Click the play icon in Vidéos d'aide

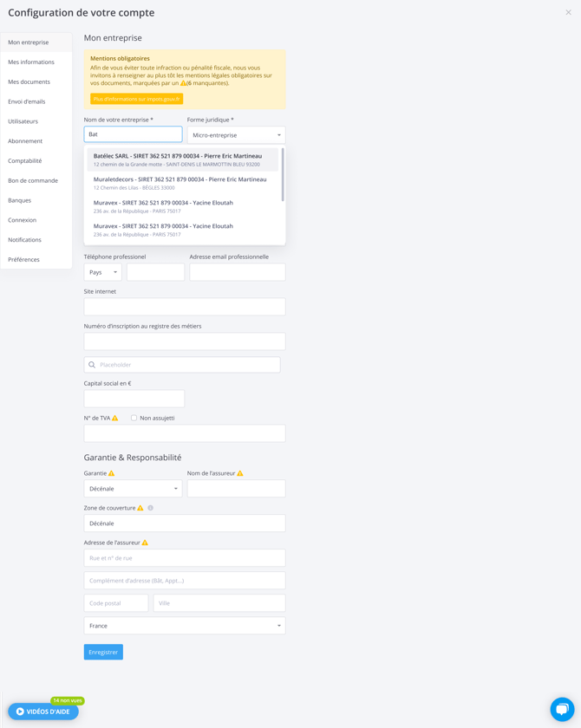[20, 712]
